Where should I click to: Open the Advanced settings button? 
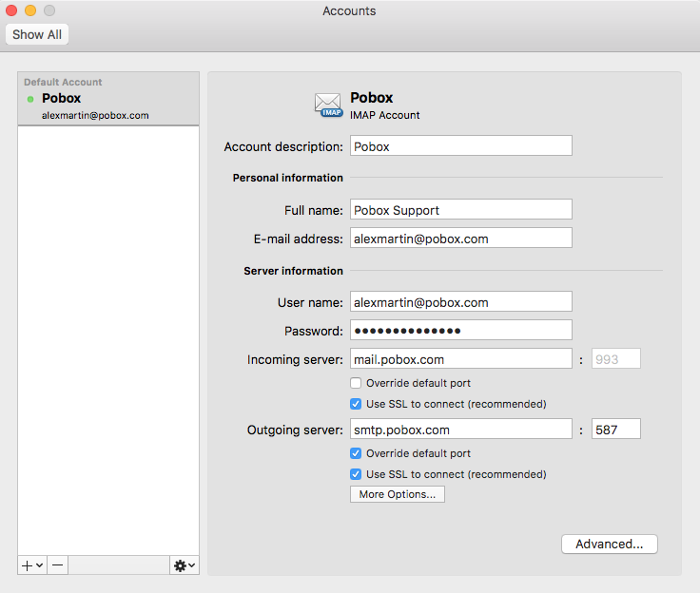click(610, 545)
